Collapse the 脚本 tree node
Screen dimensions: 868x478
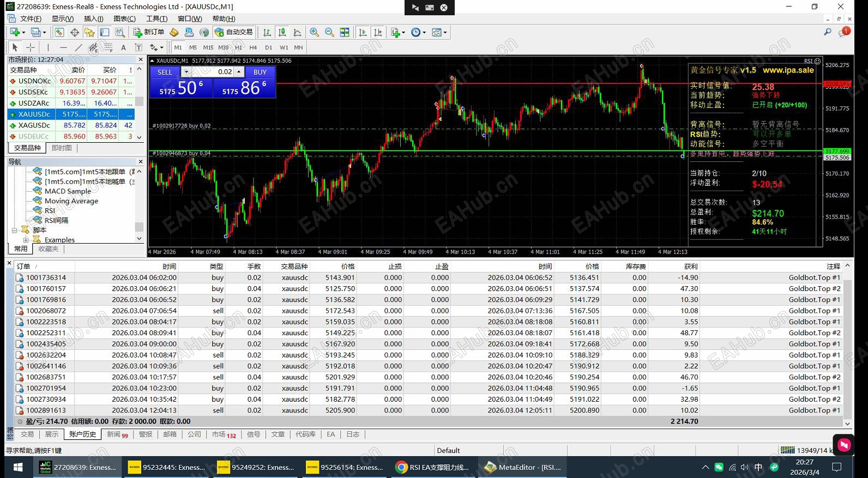point(15,231)
